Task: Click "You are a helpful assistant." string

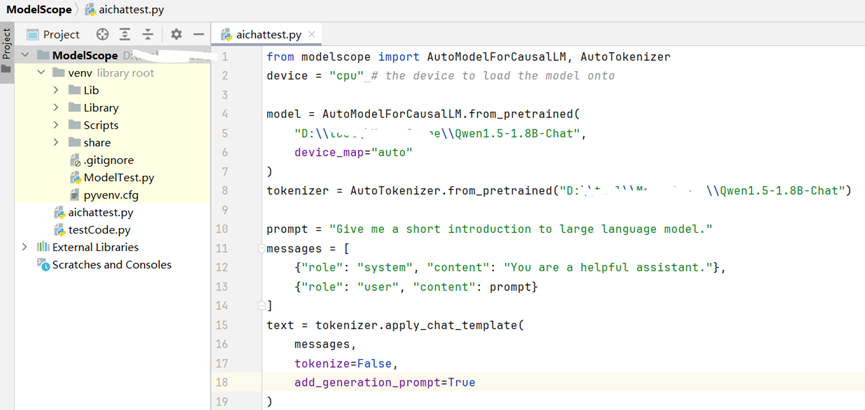Action: click(608, 268)
